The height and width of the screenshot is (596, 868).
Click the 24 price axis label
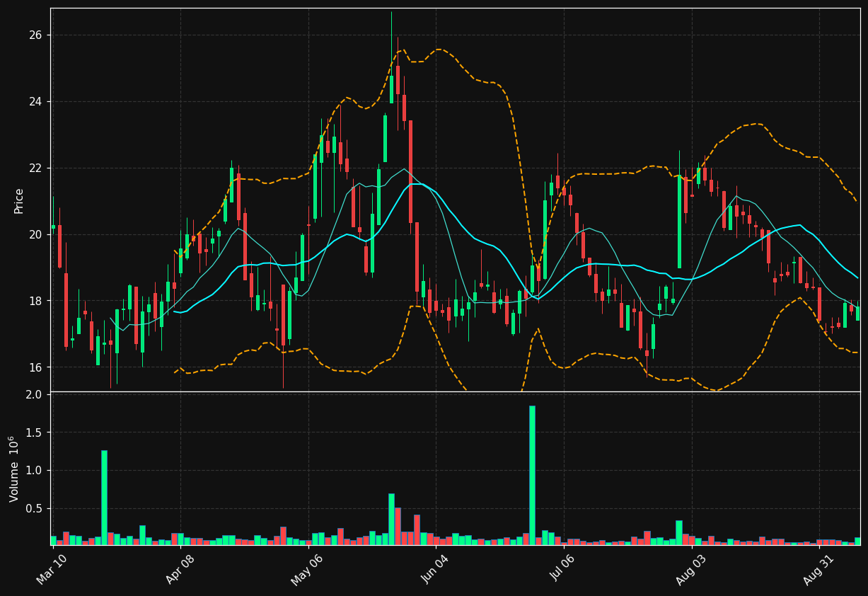(35, 102)
